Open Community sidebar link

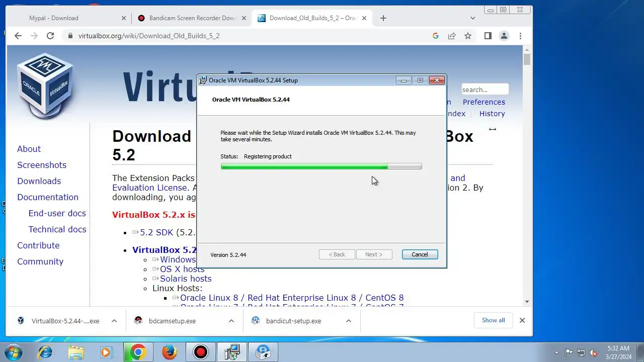coord(40,261)
